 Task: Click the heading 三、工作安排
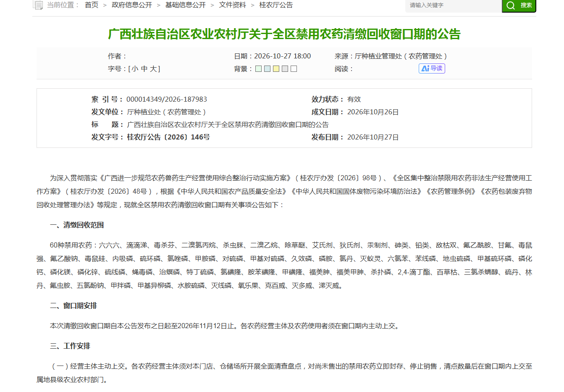70,346
